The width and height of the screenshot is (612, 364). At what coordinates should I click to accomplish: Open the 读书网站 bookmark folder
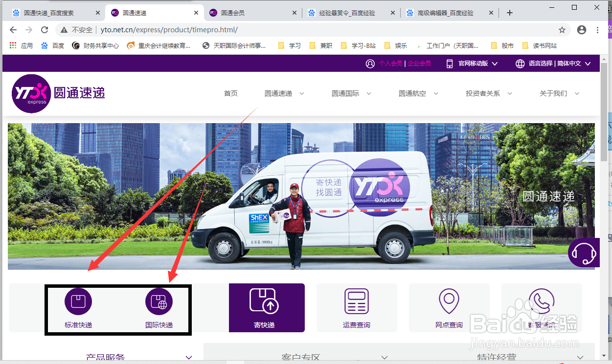coord(540,45)
